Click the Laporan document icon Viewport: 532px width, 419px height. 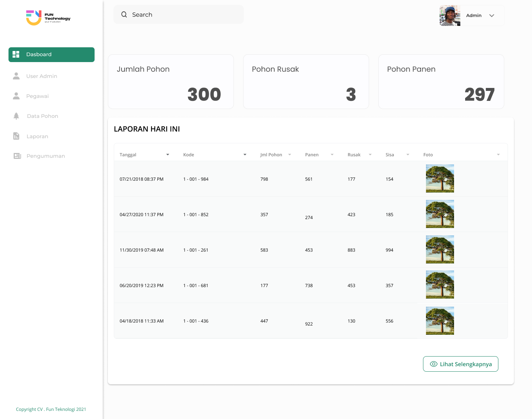click(16, 136)
